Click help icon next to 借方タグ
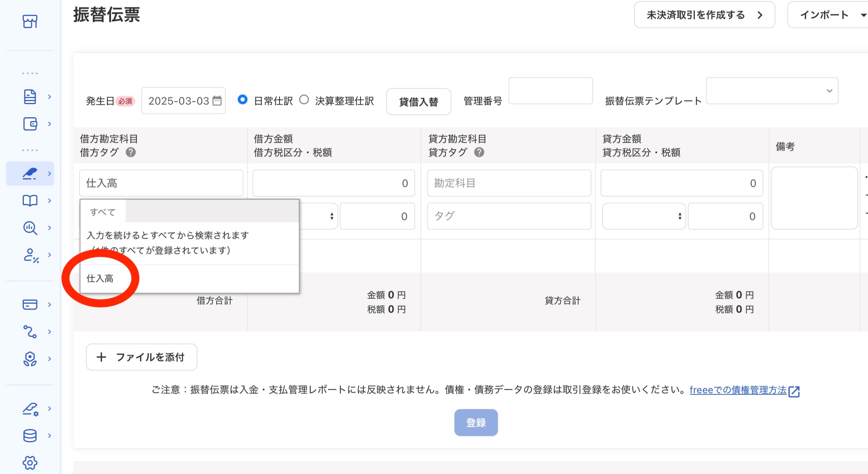This screenshot has width=868, height=474. pyautogui.click(x=131, y=152)
